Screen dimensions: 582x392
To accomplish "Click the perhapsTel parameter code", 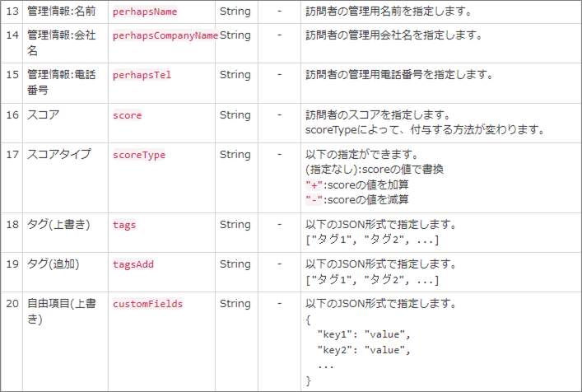I will click(142, 75).
